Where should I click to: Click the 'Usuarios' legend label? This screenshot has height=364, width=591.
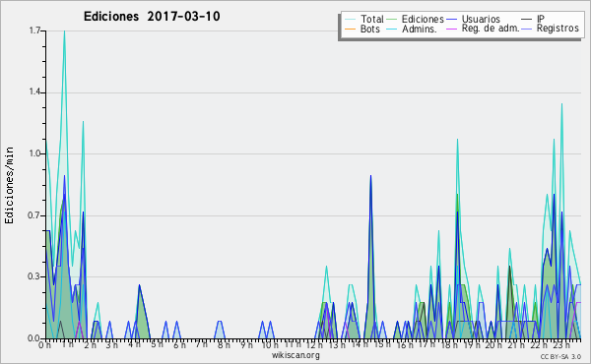(481, 20)
